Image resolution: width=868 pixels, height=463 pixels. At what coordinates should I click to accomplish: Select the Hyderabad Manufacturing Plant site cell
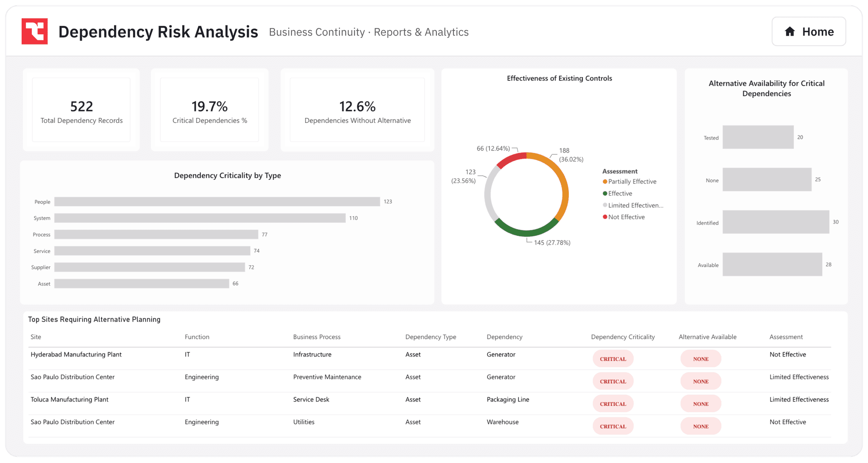point(76,354)
